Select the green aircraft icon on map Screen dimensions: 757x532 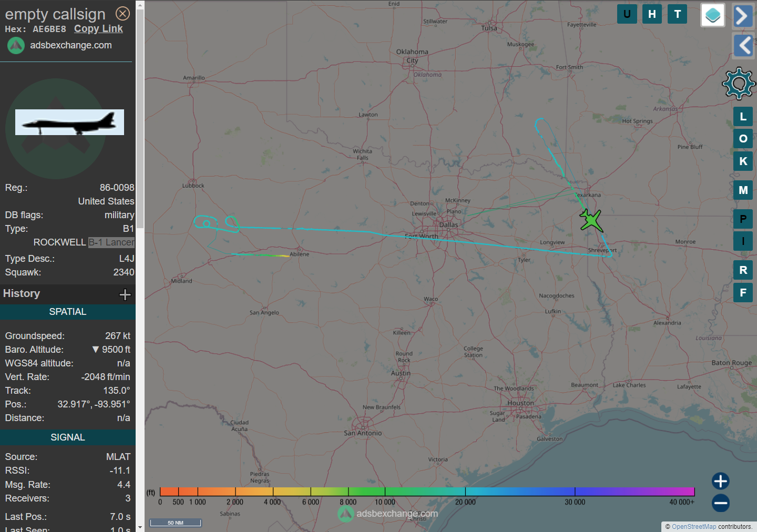pos(591,220)
